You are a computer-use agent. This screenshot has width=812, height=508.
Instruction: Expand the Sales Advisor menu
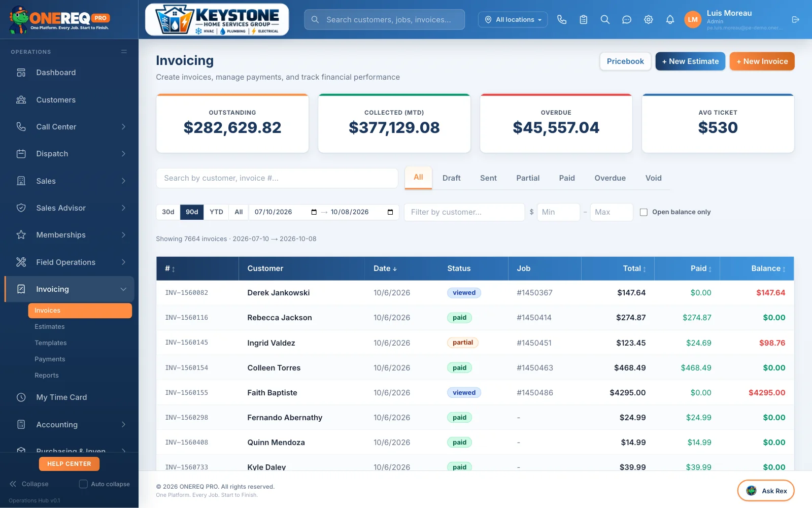coord(70,208)
